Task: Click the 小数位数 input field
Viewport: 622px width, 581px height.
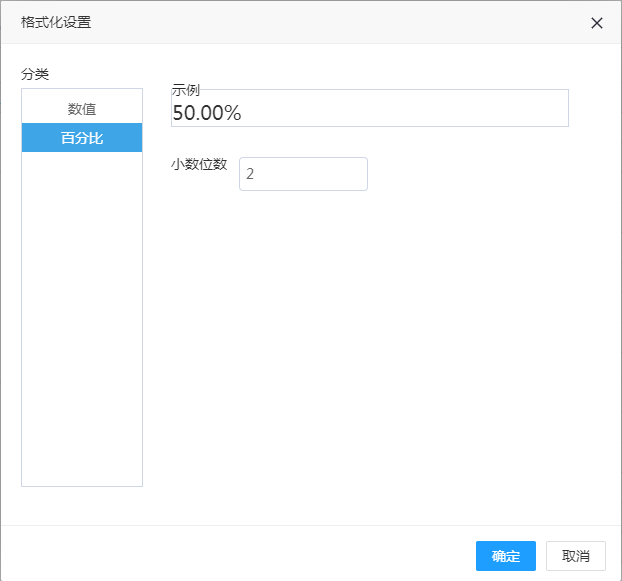Action: click(303, 174)
